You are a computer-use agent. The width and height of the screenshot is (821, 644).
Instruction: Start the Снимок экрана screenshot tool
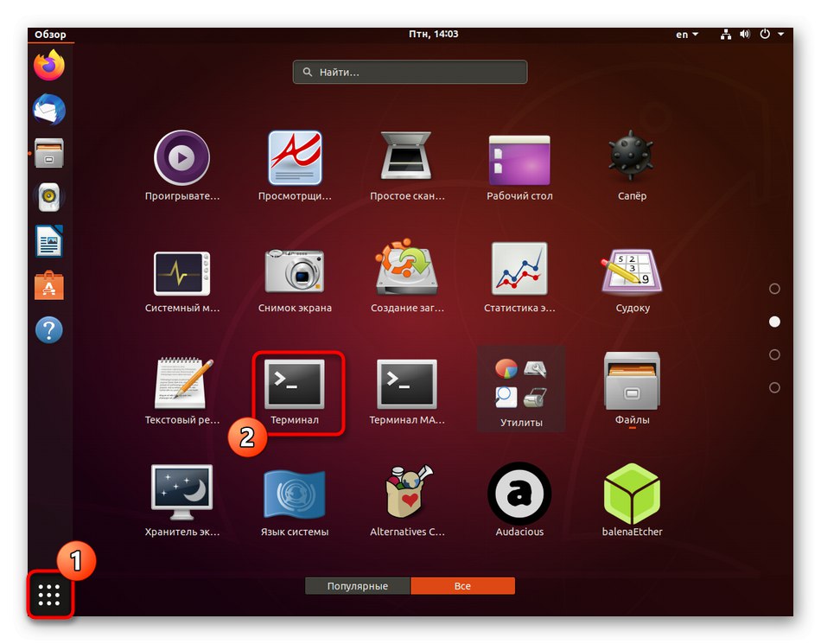(x=295, y=271)
